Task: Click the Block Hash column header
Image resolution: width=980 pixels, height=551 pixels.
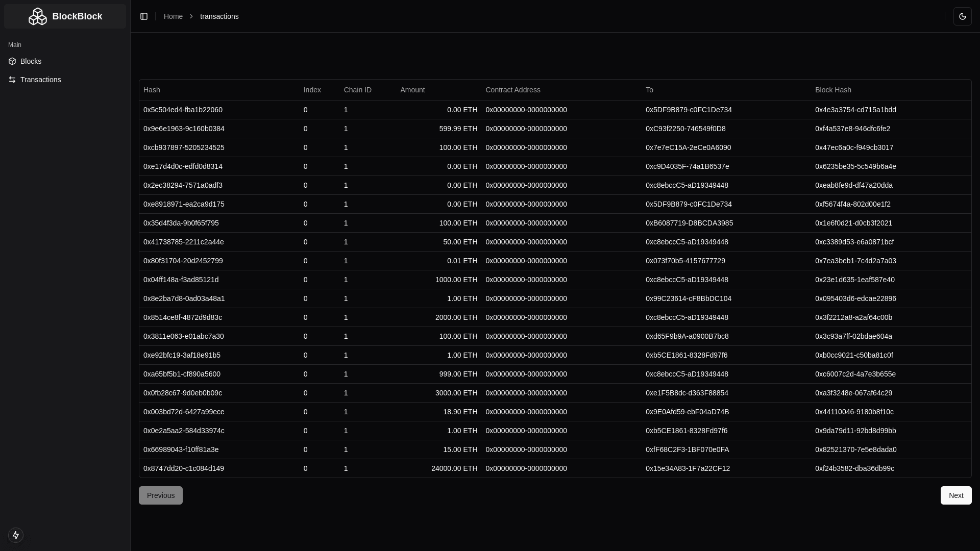Action: pos(832,90)
